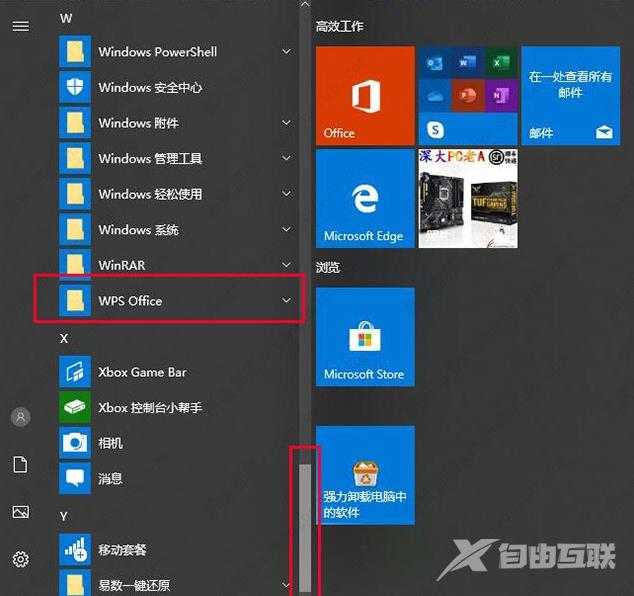This screenshot has height=596, width=634.
Task: Open Windows 安全中心 text entry
Action: pos(150,87)
